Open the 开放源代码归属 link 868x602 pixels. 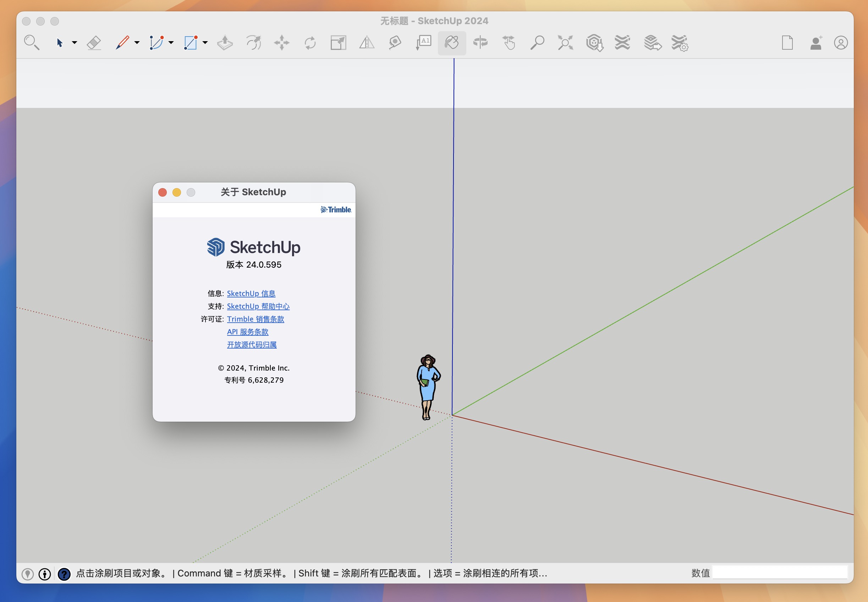[252, 345]
